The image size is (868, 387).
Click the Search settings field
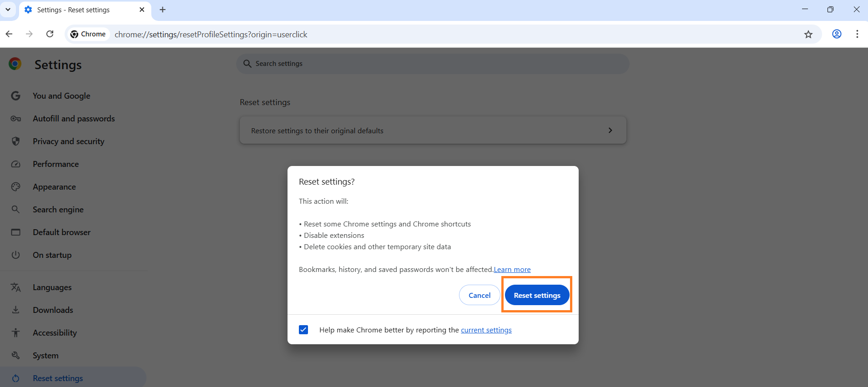(x=432, y=64)
